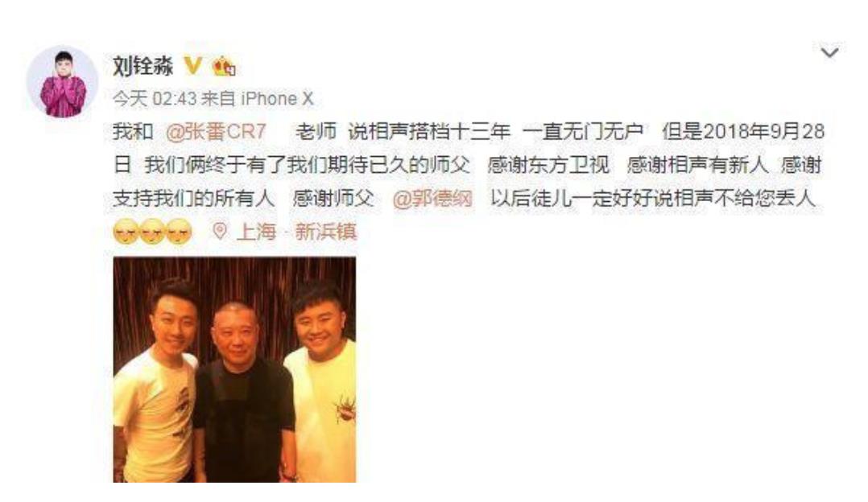Screen dimensions: 868x502
Task: Click the text 说相声搭档十三年
Action: [x=429, y=132]
